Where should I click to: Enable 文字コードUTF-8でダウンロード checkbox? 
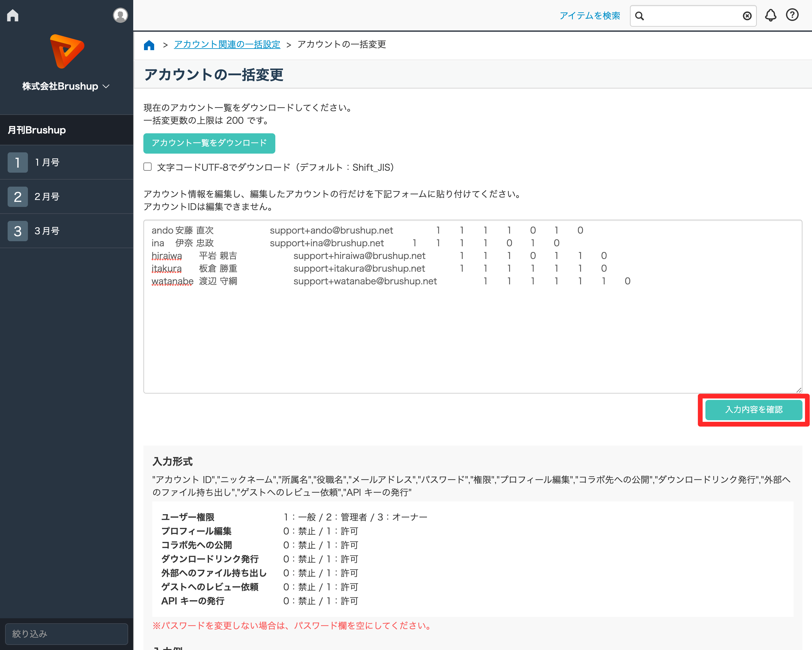point(147,167)
